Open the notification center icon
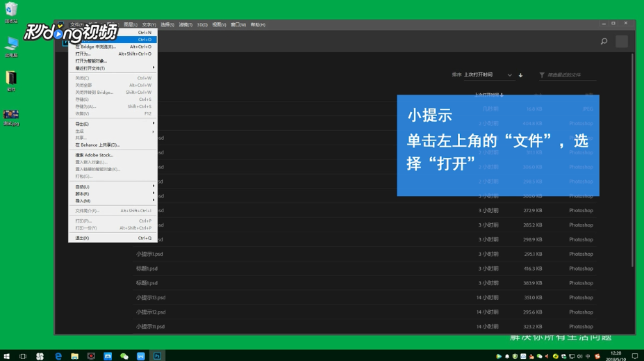This screenshot has height=361, width=644. coord(634,356)
